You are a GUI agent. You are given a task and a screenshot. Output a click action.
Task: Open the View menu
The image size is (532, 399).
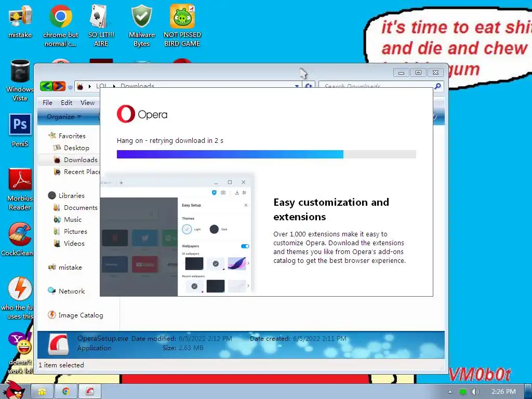pyautogui.click(x=87, y=102)
